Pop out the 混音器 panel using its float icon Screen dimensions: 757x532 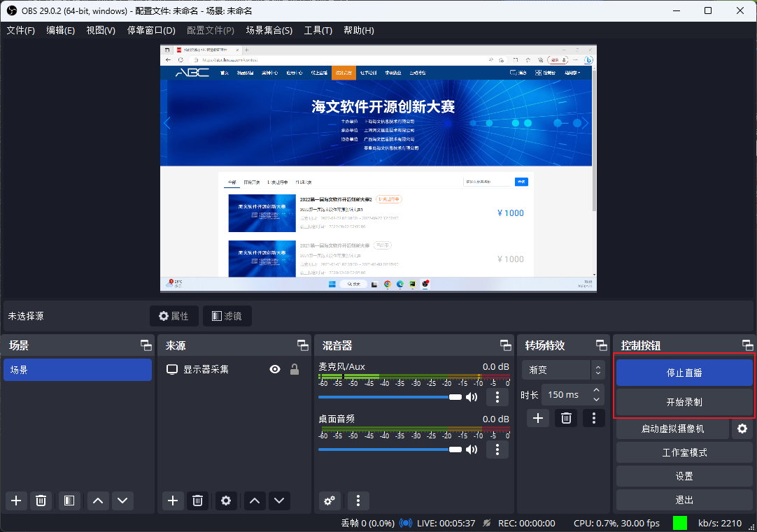[505, 345]
